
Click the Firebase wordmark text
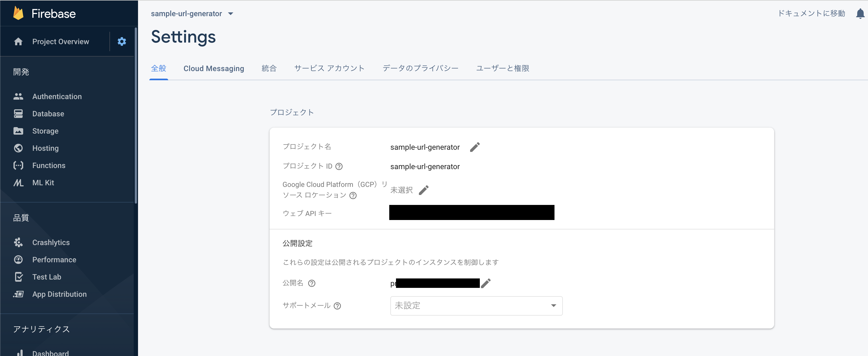tap(54, 13)
